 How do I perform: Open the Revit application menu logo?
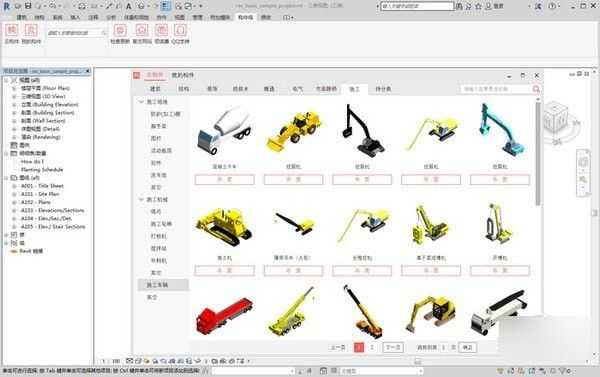click(7, 6)
